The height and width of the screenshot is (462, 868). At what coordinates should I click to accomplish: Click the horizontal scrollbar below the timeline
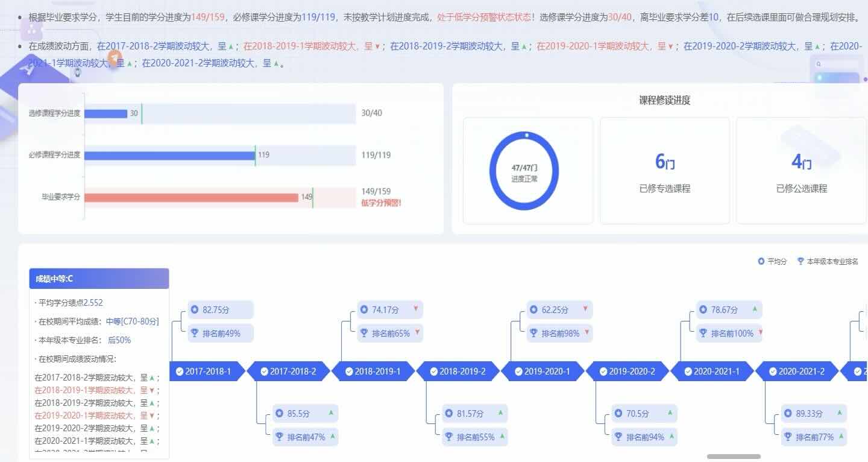coord(734,457)
